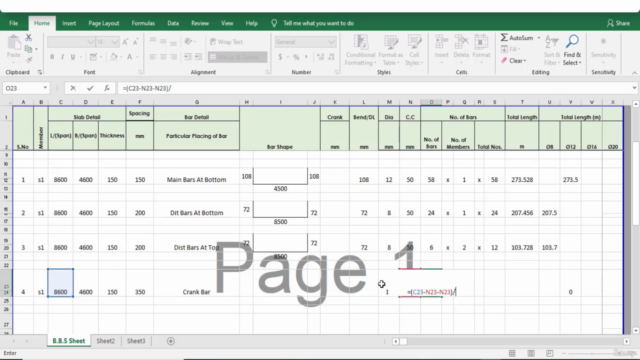Click the Increase Font Size icon

[x=125, y=42]
